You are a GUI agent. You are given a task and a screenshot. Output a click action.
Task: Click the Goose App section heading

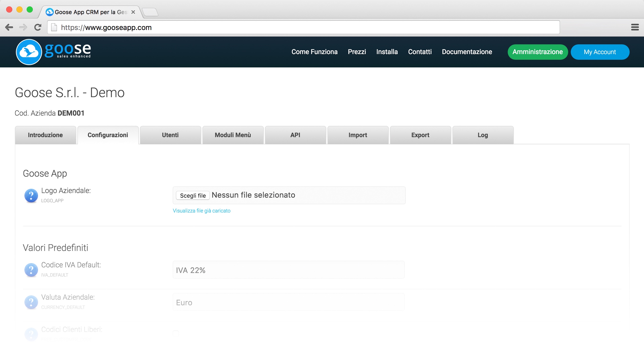click(45, 174)
